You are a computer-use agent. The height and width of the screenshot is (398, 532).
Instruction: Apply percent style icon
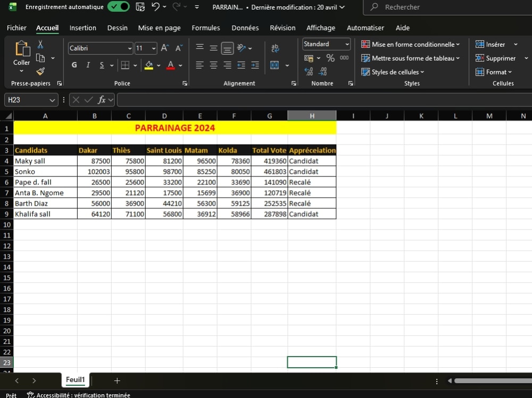[330, 58]
